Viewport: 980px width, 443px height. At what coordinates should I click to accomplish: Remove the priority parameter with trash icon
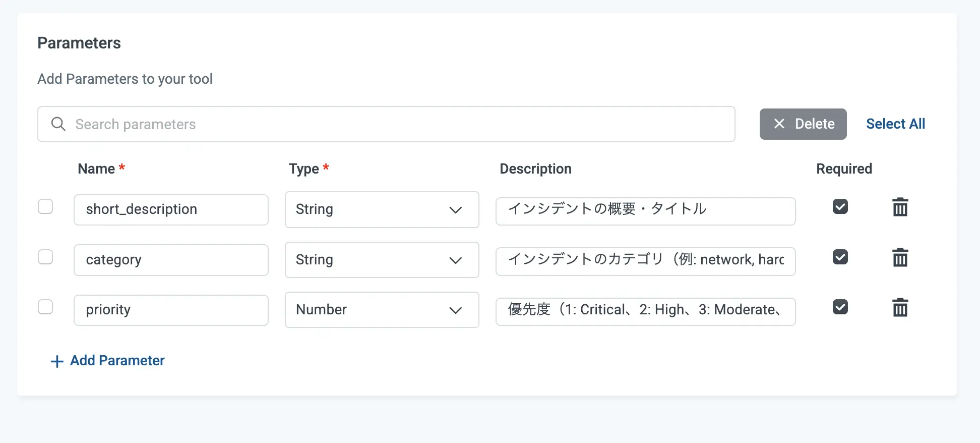click(900, 308)
